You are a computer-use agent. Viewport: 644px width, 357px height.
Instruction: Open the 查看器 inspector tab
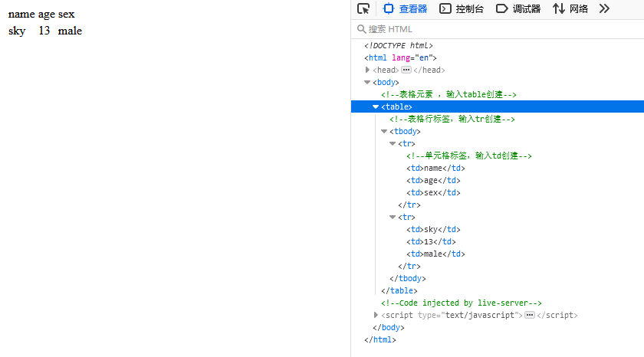[406, 8]
